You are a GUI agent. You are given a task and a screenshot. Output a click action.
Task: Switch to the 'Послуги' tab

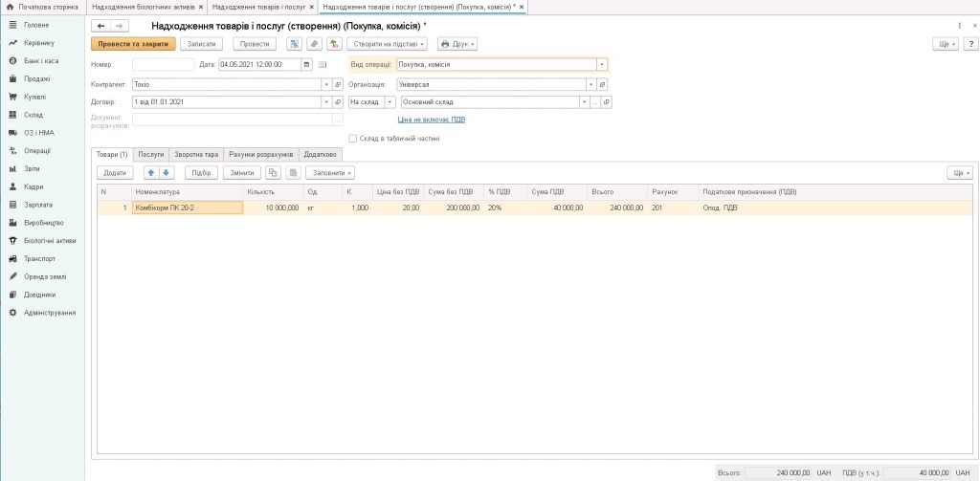[x=150, y=154]
